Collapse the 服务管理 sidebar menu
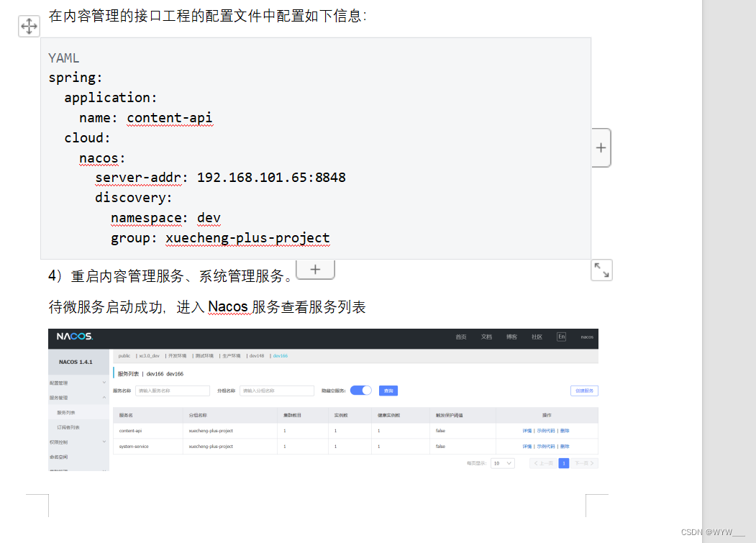Screen dimensions: 756x543 coord(78,398)
